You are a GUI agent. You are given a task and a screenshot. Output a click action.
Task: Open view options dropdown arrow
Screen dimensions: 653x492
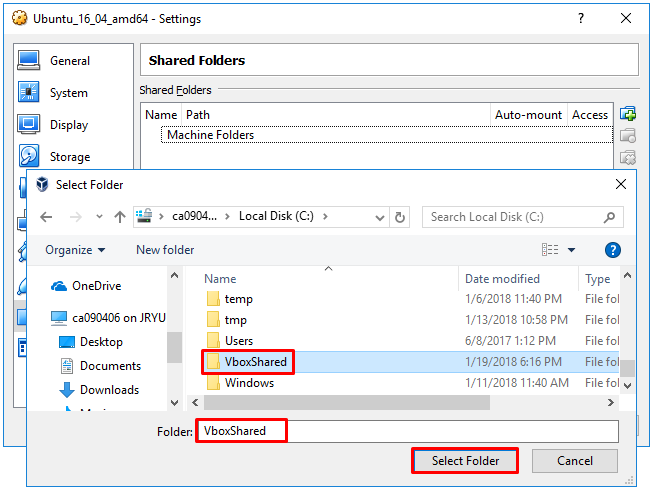(571, 250)
